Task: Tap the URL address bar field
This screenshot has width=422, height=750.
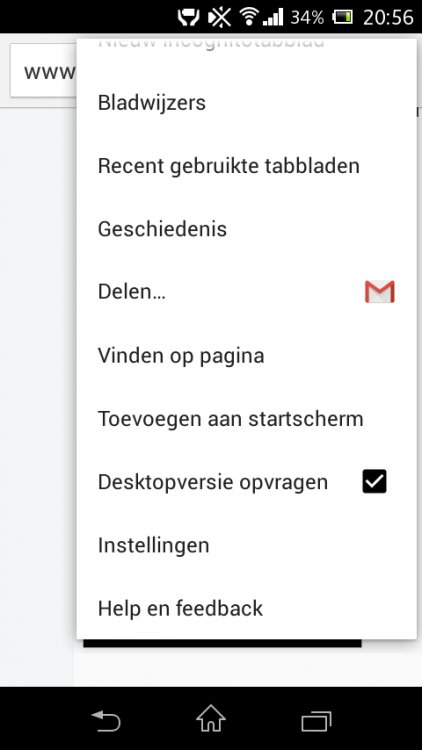Action: pyautogui.click(x=44, y=70)
